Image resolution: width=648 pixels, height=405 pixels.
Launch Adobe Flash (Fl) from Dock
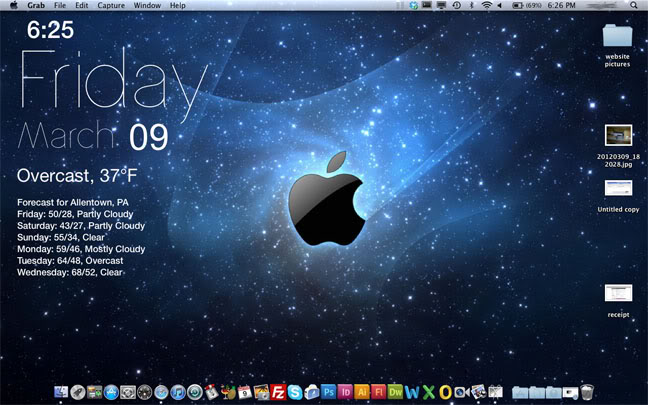tap(379, 391)
